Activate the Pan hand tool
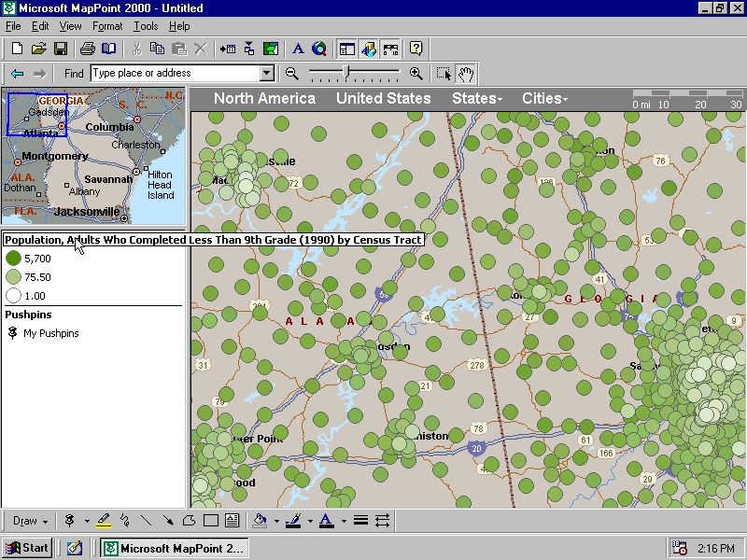Image resolution: width=747 pixels, height=560 pixels. click(465, 74)
